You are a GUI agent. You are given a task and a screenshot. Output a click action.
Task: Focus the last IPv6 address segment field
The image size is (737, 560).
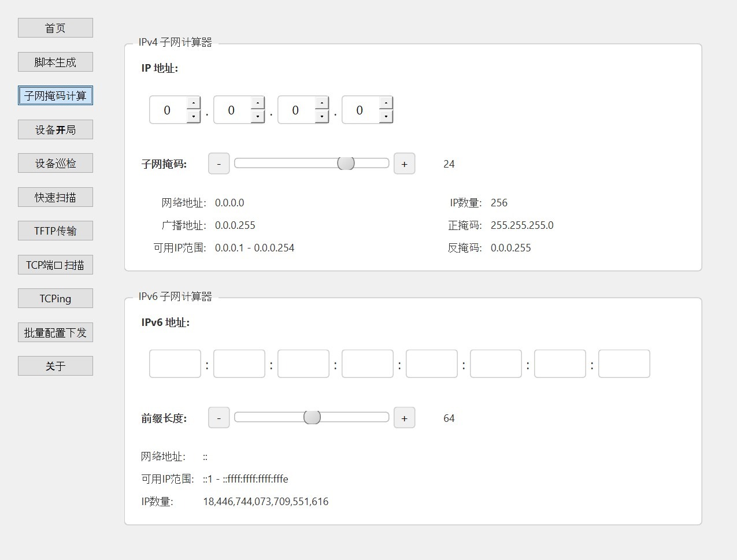[624, 364]
